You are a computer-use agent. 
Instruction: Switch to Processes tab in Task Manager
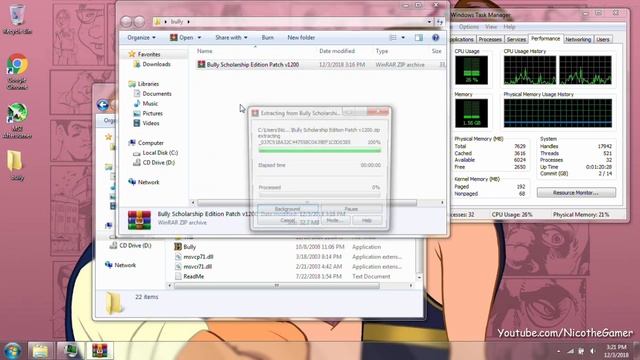tap(490, 39)
